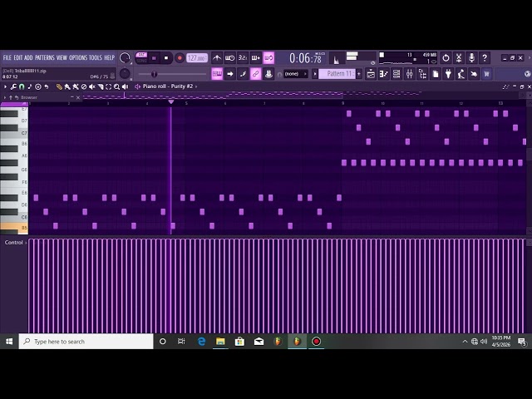The image size is (532, 399).
Task: Open the Patterns menu
Action: tap(44, 57)
